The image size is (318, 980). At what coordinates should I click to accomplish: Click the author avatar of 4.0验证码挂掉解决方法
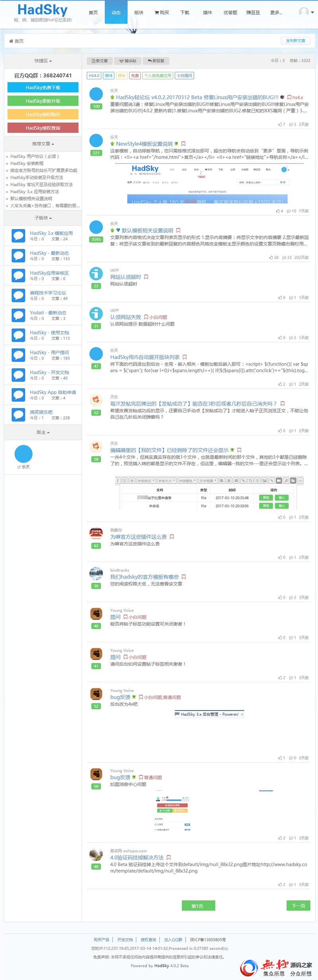click(96, 855)
